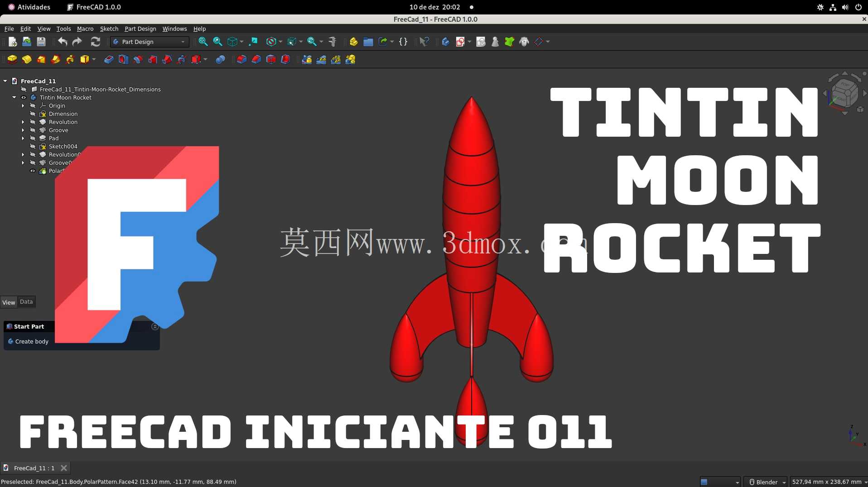
Task: Open Atividades overview
Action: pos(29,7)
